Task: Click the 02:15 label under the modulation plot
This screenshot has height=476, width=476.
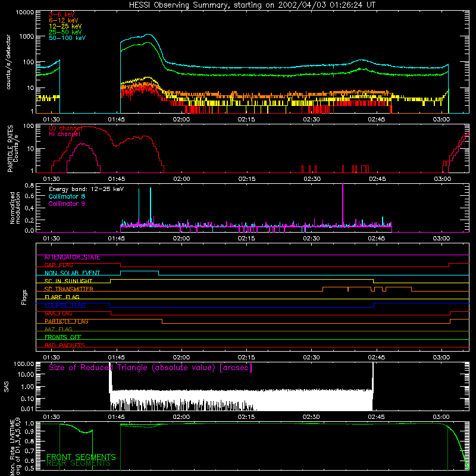Action: (246, 239)
